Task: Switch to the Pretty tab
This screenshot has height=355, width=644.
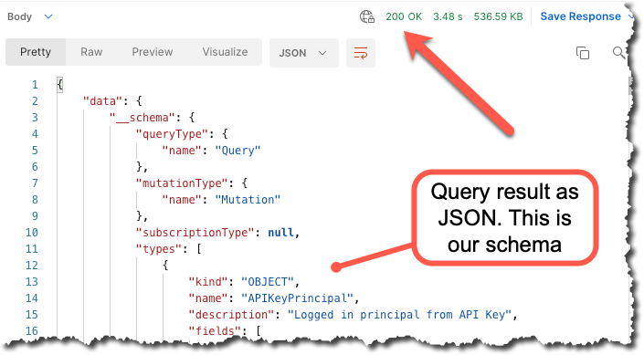Action: pos(36,52)
